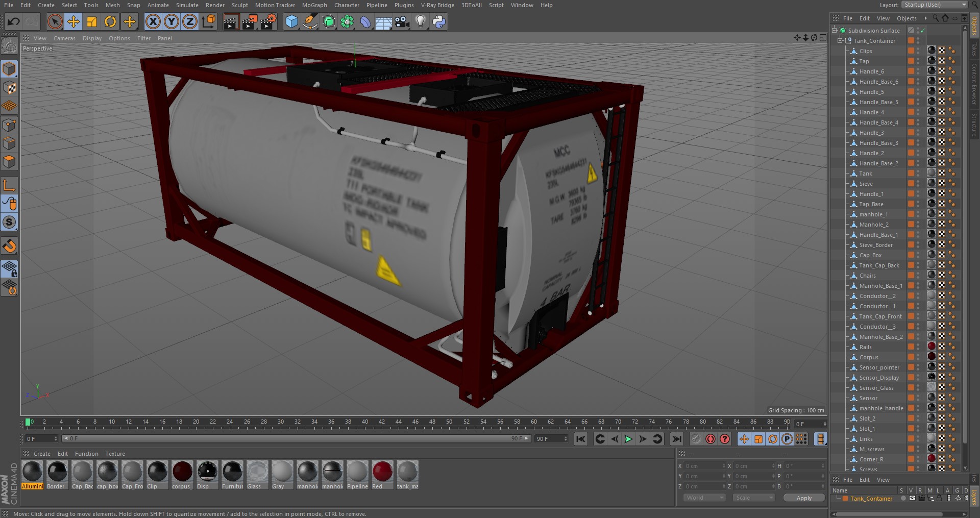Go to end of animation
The width and height of the screenshot is (980, 518).
tap(677, 439)
